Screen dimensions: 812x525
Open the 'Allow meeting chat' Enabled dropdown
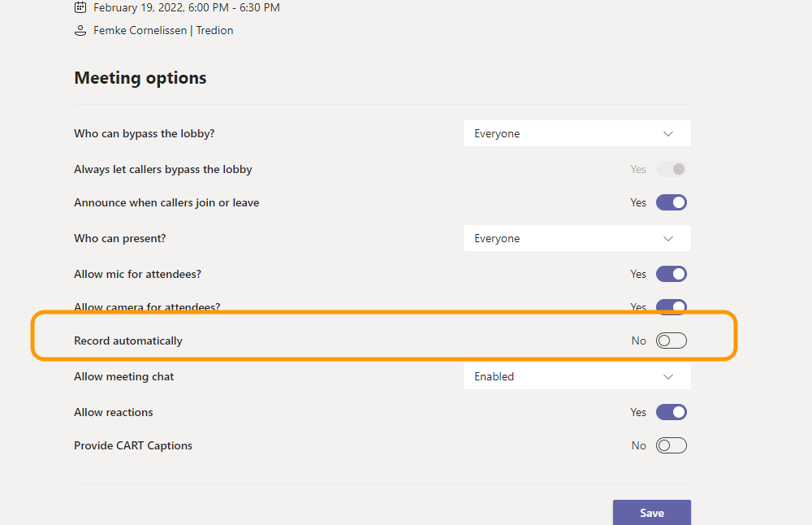click(x=577, y=376)
